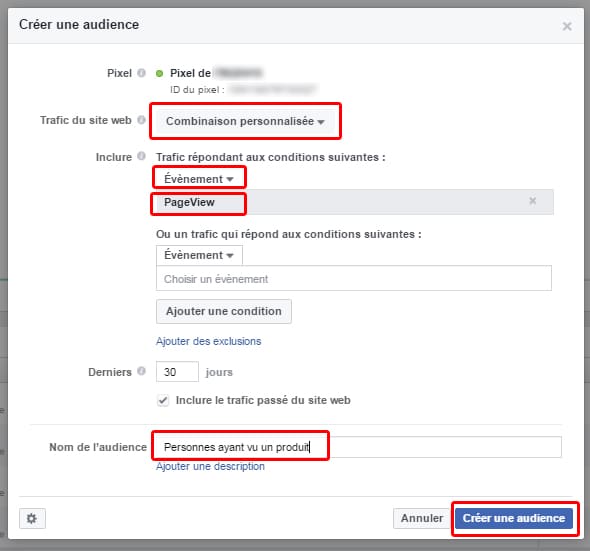Image resolution: width=590 pixels, height=551 pixels.
Task: Open the first Évènement dropdown above PageView
Action: 199,179
